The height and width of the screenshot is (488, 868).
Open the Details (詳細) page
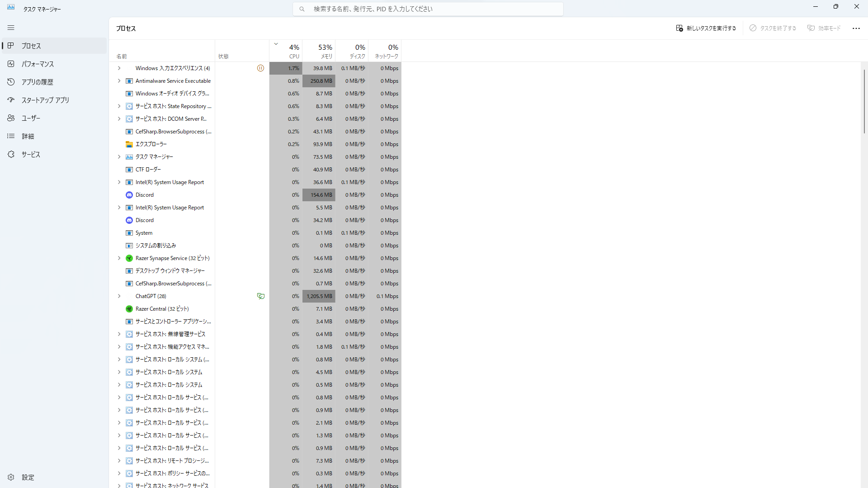coord(54,136)
